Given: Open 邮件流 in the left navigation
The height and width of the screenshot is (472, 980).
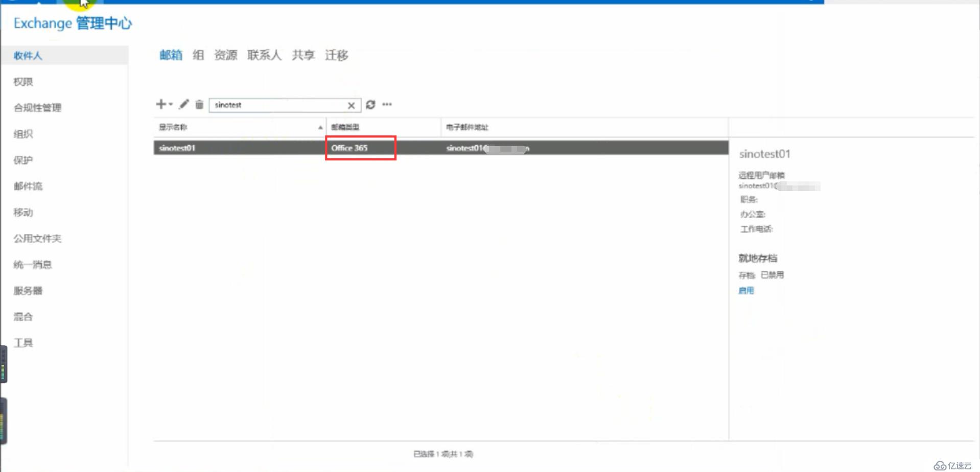Looking at the screenshot, I should click(x=28, y=186).
